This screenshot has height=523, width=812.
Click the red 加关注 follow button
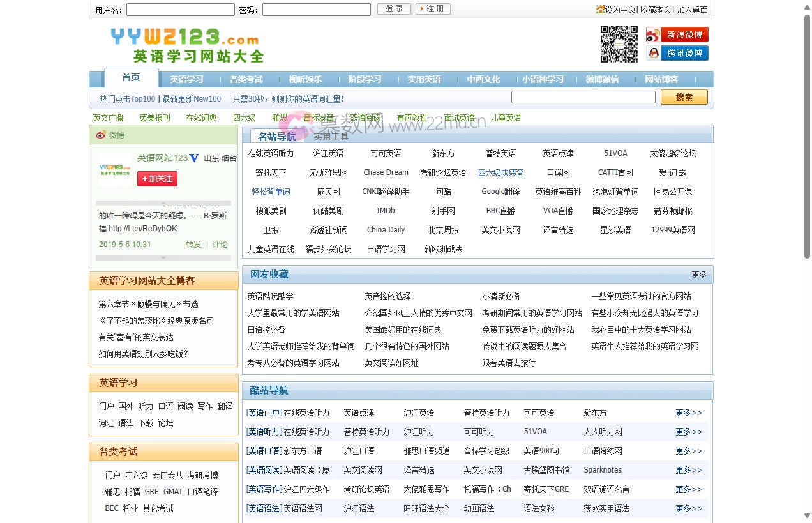(x=157, y=179)
